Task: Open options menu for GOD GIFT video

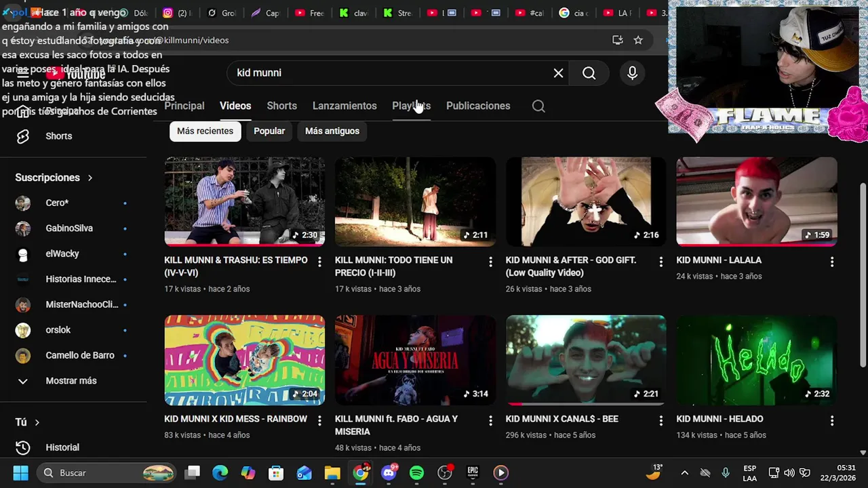Action: [661, 262]
